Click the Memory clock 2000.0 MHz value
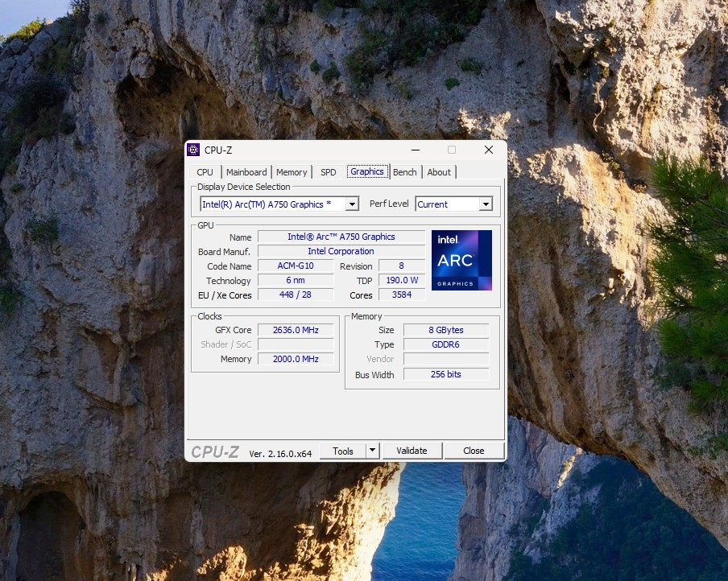The image size is (728, 581). tap(296, 359)
